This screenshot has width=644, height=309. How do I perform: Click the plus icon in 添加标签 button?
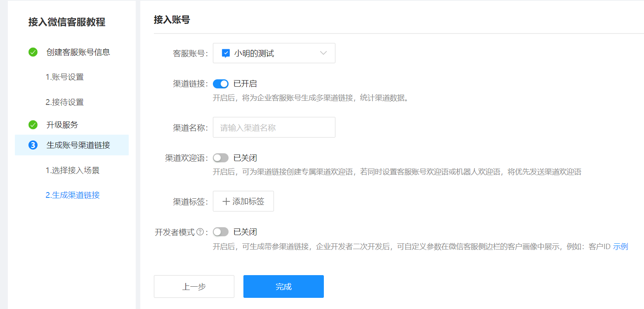point(226,202)
